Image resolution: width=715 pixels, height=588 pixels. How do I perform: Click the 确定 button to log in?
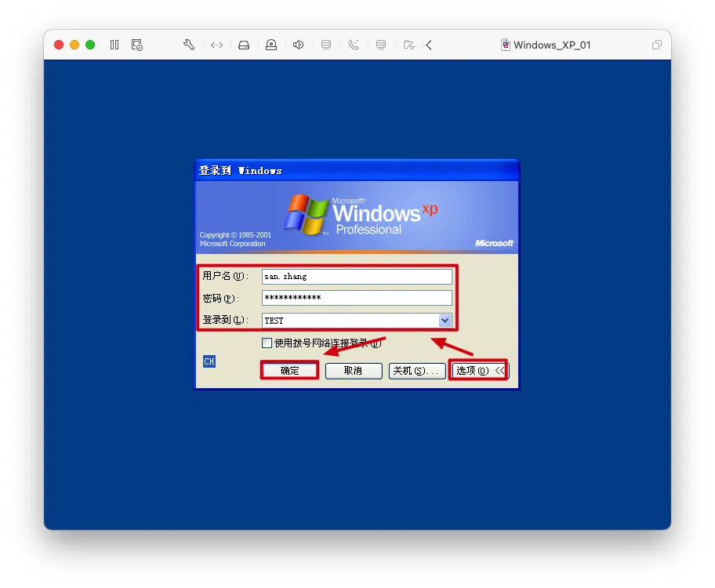point(289,370)
